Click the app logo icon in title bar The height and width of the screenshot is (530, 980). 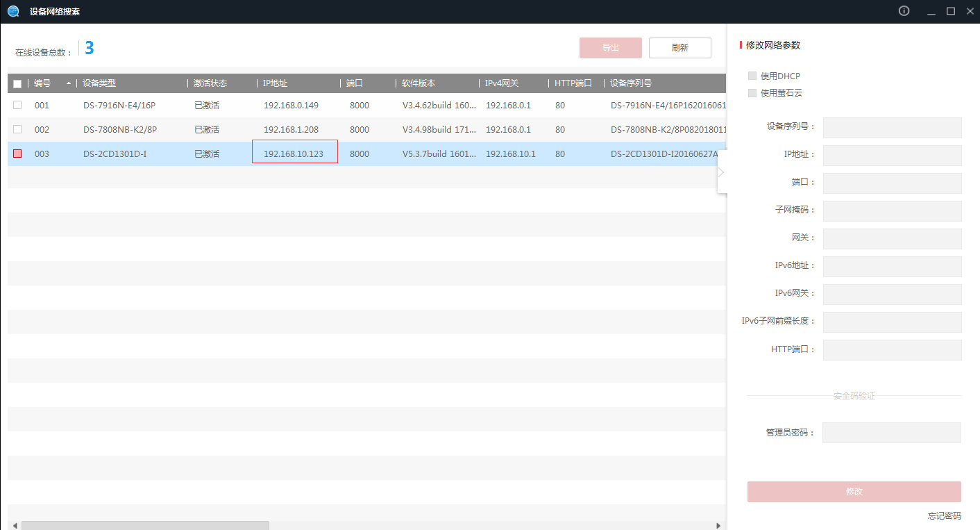(13, 11)
